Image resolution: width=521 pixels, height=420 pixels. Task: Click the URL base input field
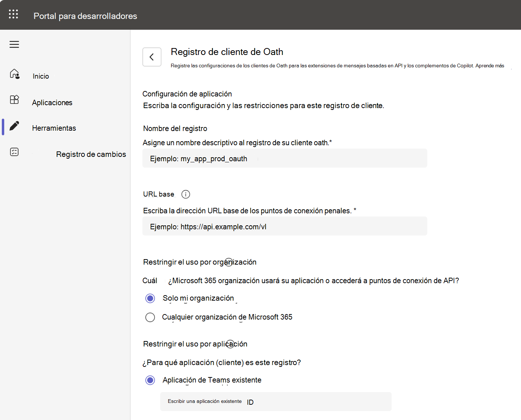284,226
